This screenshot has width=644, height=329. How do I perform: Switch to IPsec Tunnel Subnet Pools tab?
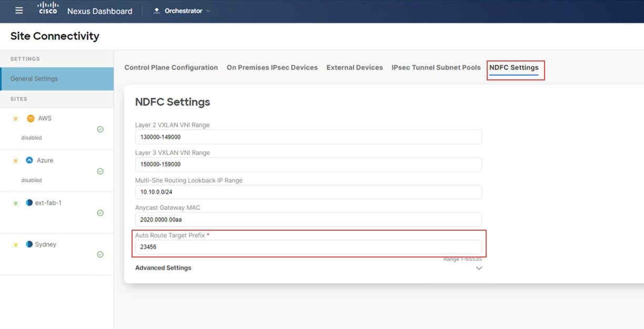pos(436,67)
